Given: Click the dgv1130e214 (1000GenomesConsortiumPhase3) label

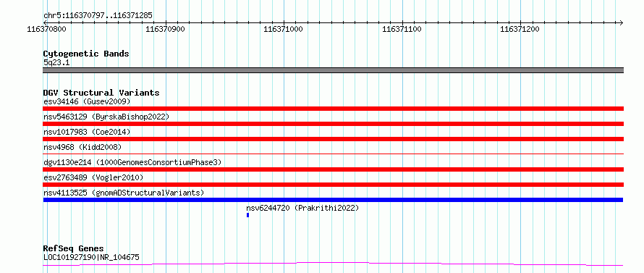Looking at the screenshot, I should click(132, 162).
